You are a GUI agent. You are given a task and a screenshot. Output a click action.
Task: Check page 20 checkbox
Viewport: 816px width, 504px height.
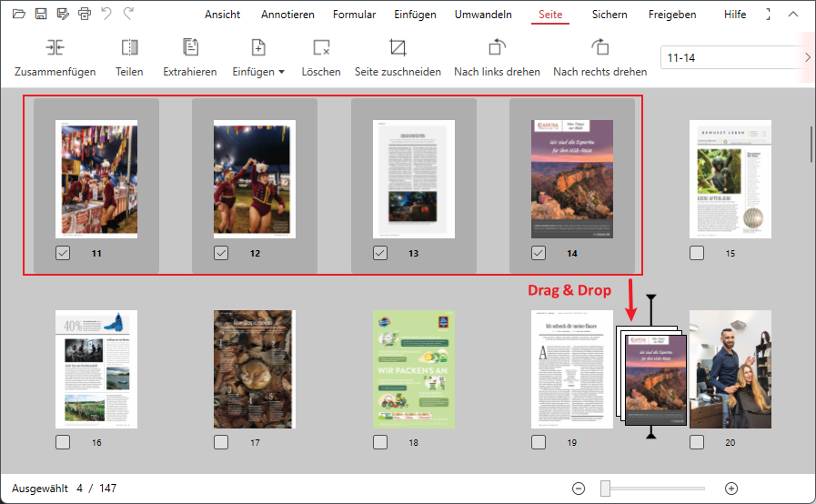click(x=696, y=442)
